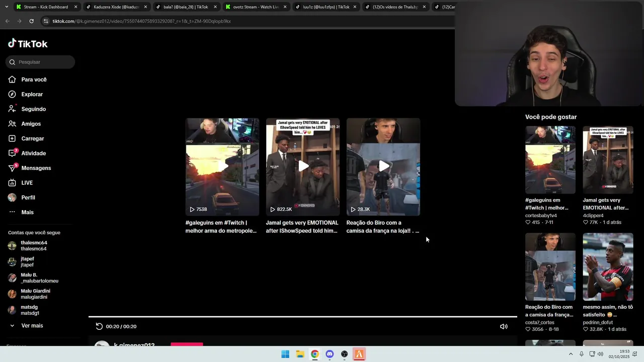Click the TikTok logo
Viewport: 644px width, 362px height.
coord(28,44)
